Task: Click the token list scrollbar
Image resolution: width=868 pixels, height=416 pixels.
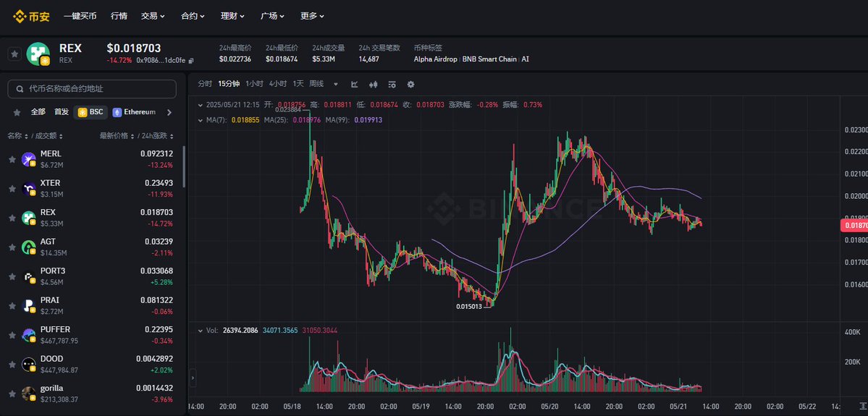Action: (185, 167)
